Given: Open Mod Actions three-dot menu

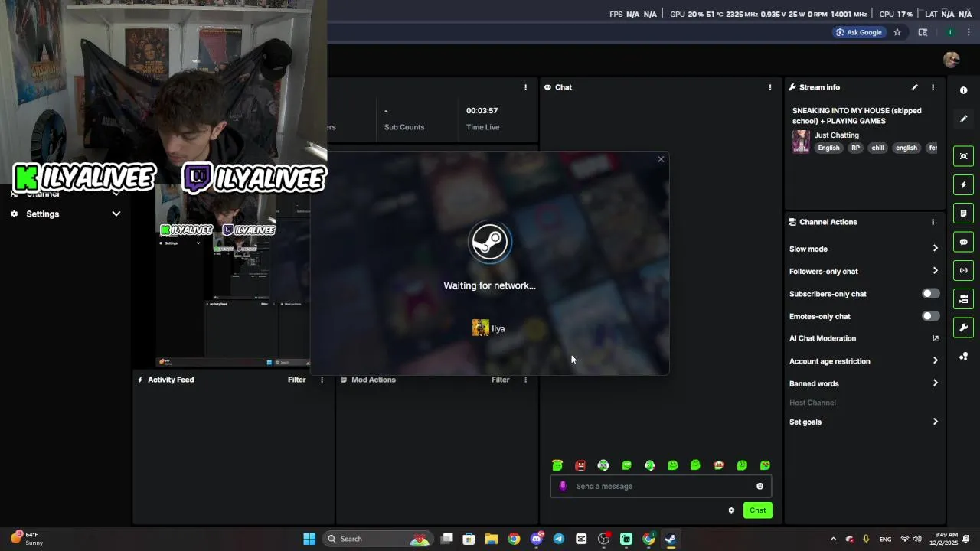Looking at the screenshot, I should point(525,380).
